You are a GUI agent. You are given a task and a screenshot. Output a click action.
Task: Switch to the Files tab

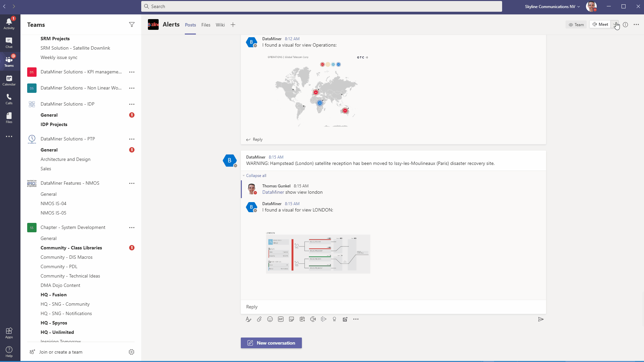tap(206, 25)
